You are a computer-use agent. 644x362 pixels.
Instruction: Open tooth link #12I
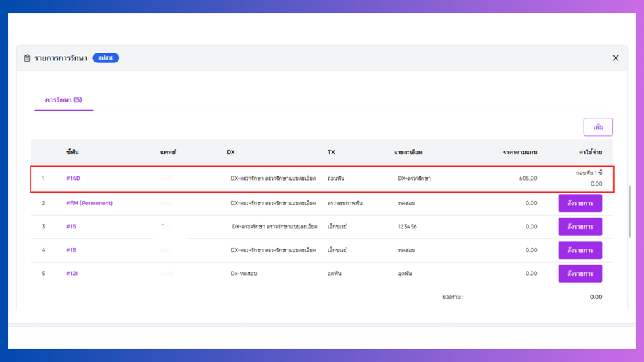pos(72,273)
